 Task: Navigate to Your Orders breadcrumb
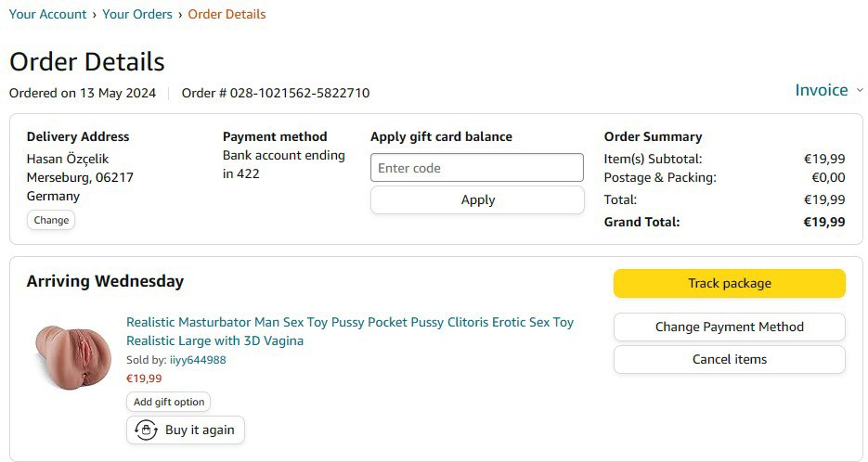click(x=137, y=14)
